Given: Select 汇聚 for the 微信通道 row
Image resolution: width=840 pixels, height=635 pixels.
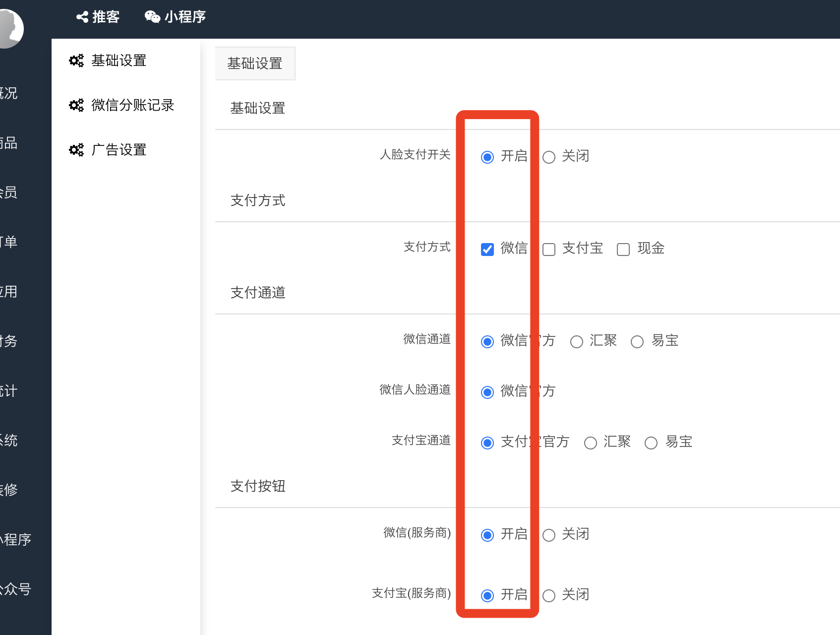Looking at the screenshot, I should (x=577, y=342).
